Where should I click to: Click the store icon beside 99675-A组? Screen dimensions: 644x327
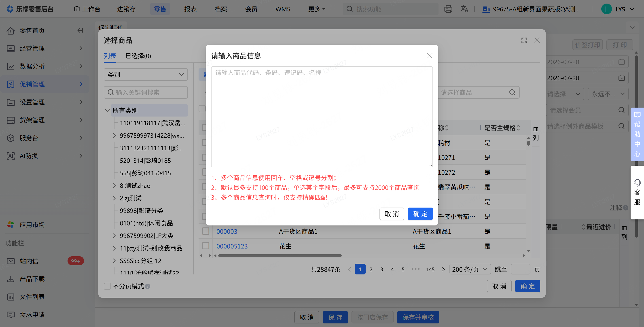486,9
